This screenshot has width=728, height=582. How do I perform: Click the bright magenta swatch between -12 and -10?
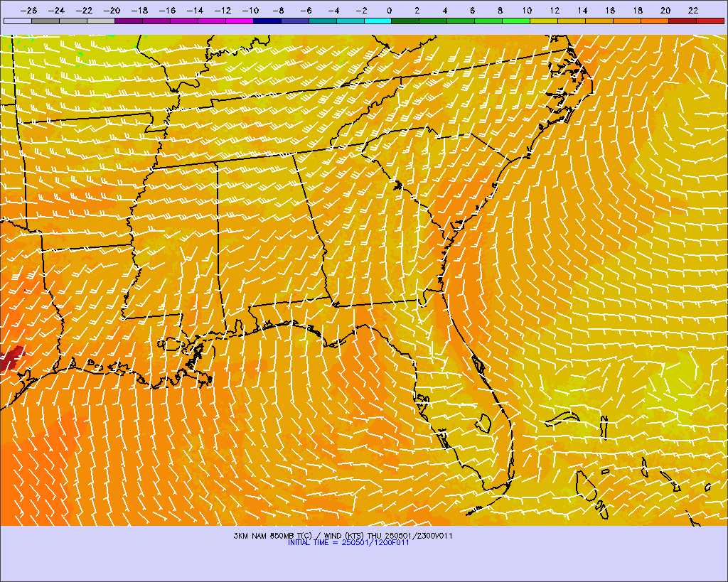pos(239,21)
